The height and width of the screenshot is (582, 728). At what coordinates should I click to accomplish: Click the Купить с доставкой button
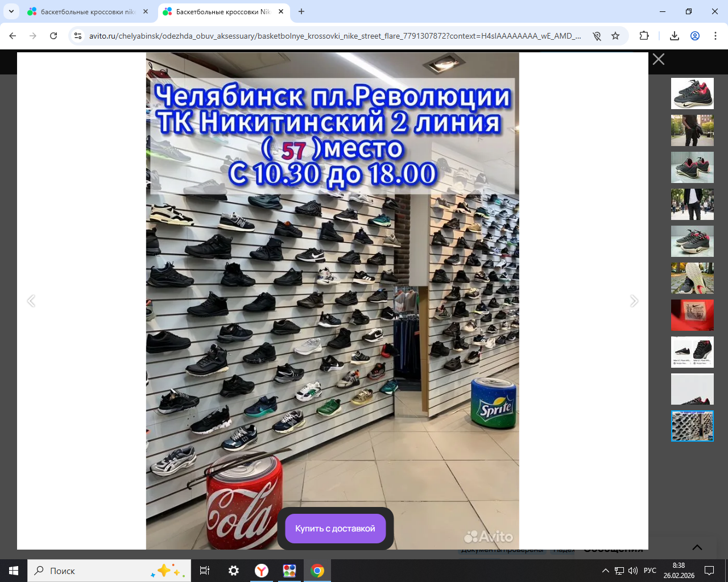(x=335, y=529)
